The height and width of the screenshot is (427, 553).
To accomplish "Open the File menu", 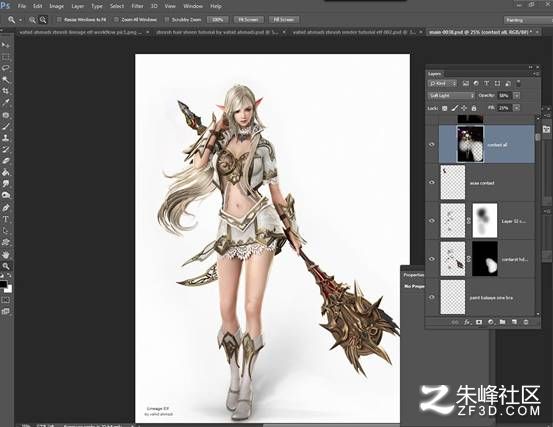I will (22, 6).
